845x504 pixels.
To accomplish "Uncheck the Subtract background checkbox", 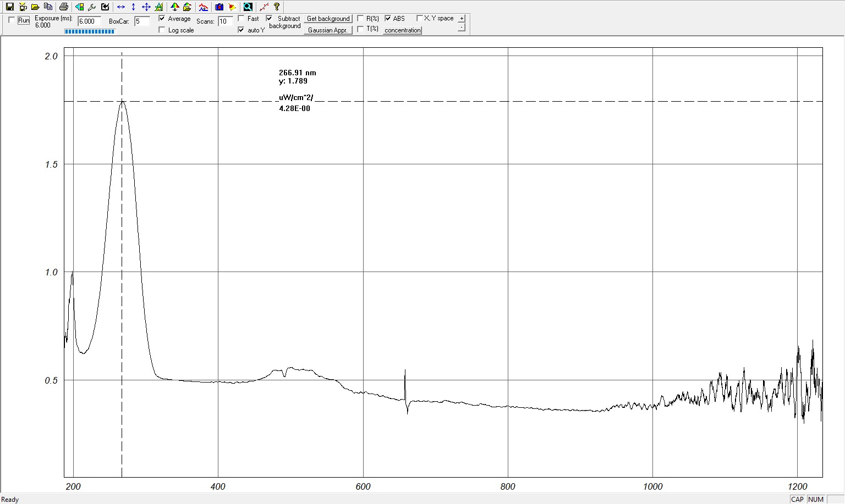I will (x=269, y=19).
